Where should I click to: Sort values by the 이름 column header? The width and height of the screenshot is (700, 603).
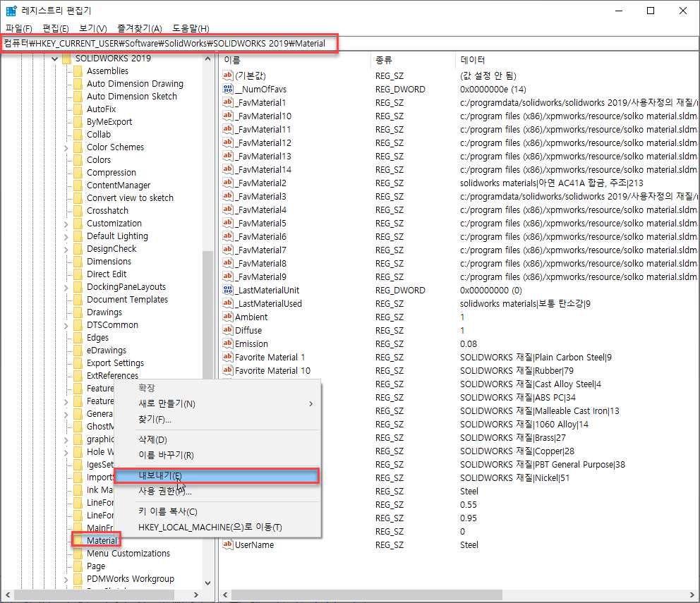(295, 60)
